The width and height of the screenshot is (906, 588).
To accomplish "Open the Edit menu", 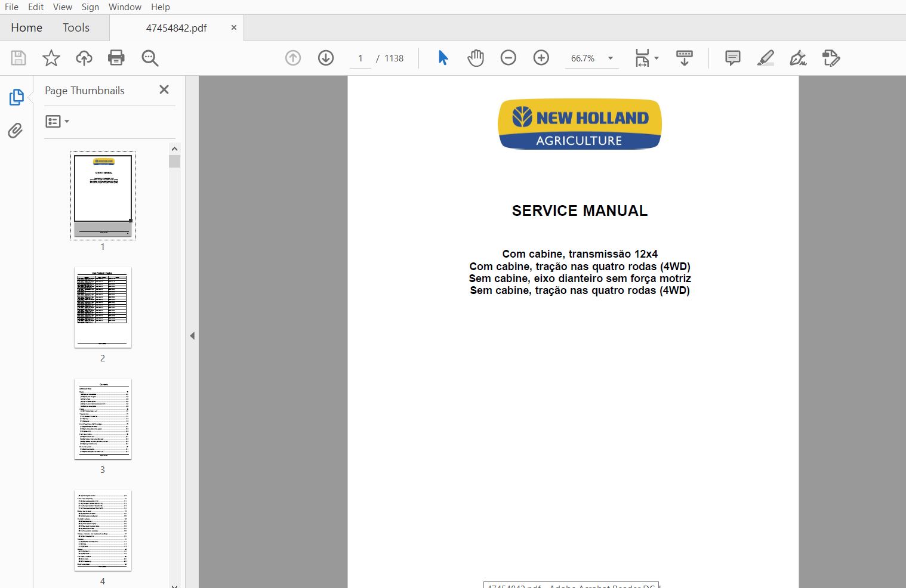I will pyautogui.click(x=36, y=7).
